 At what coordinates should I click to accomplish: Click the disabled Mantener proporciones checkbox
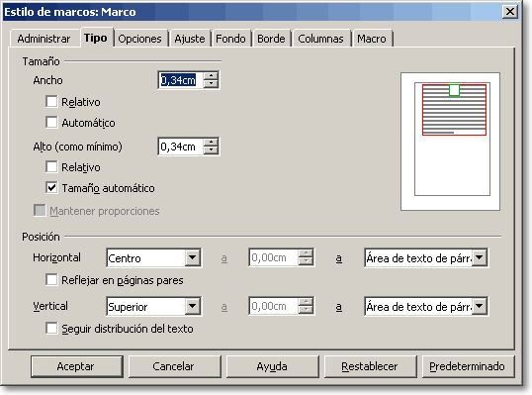click(x=40, y=210)
